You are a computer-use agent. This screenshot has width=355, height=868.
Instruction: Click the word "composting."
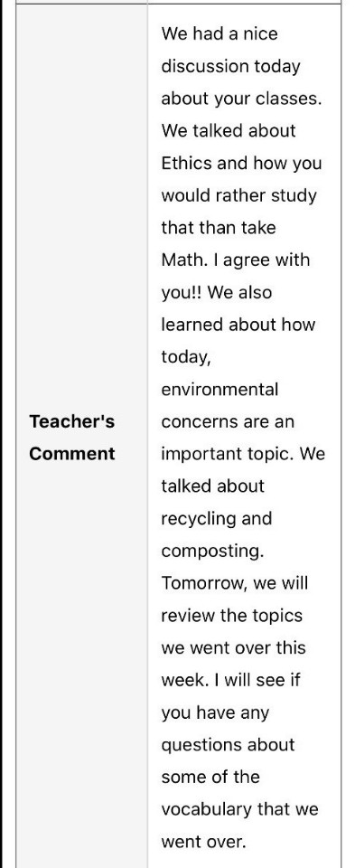tap(212, 551)
